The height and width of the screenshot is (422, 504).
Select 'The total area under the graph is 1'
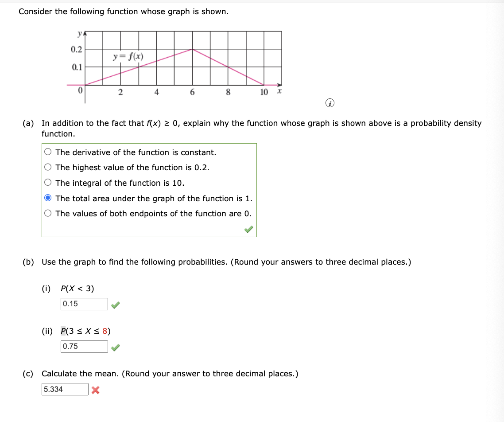[47, 198]
